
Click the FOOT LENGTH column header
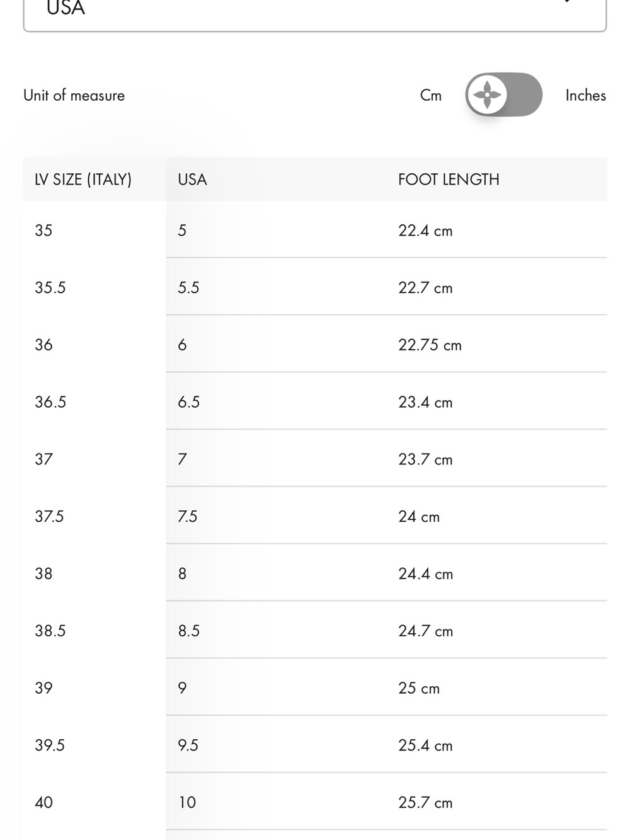tap(449, 180)
